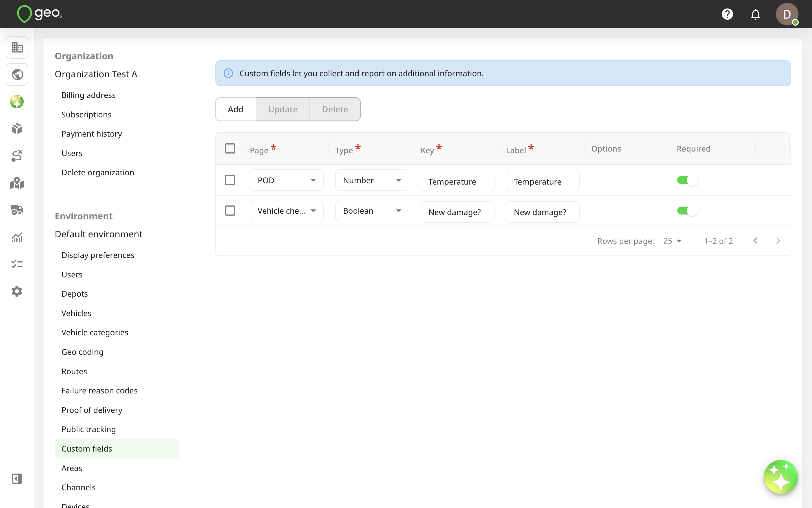Open the Vehicle che... page dropdown
812x508 pixels.
point(287,211)
